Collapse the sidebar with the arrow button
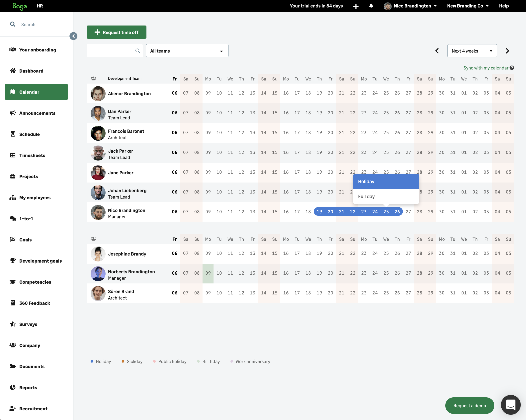The image size is (526, 420). click(73, 36)
